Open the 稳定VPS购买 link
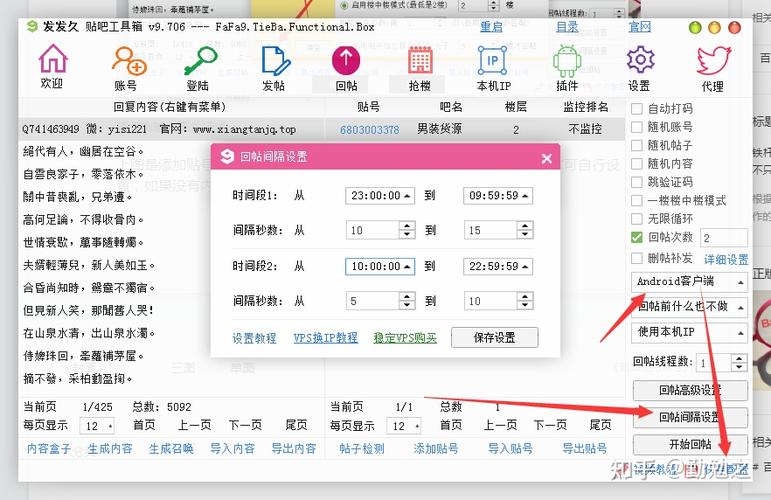The height and width of the screenshot is (500, 771). click(405, 338)
